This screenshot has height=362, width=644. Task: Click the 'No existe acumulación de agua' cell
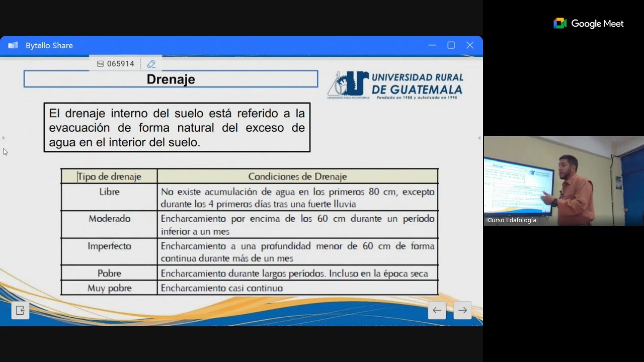297,197
